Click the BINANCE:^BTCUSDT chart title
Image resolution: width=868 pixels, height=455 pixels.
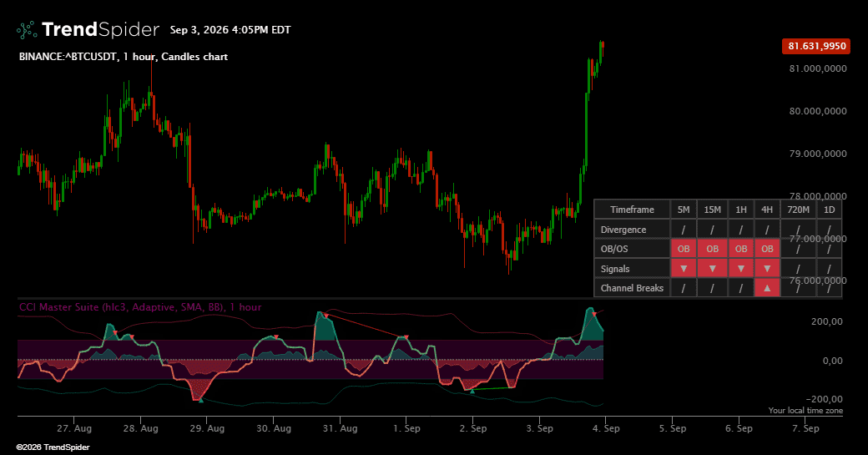point(124,57)
